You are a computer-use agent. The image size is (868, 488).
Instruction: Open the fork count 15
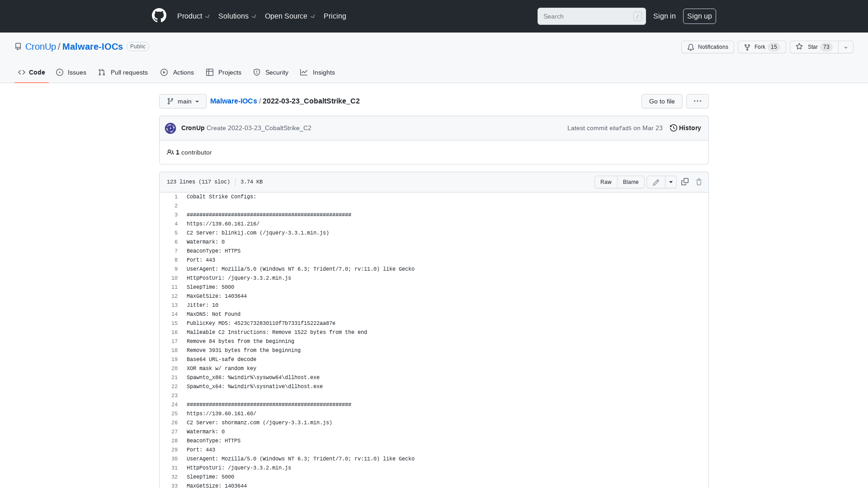tap(774, 47)
